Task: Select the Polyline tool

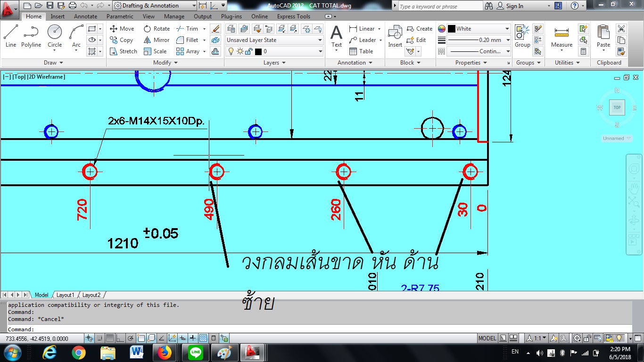Action: click(31, 36)
